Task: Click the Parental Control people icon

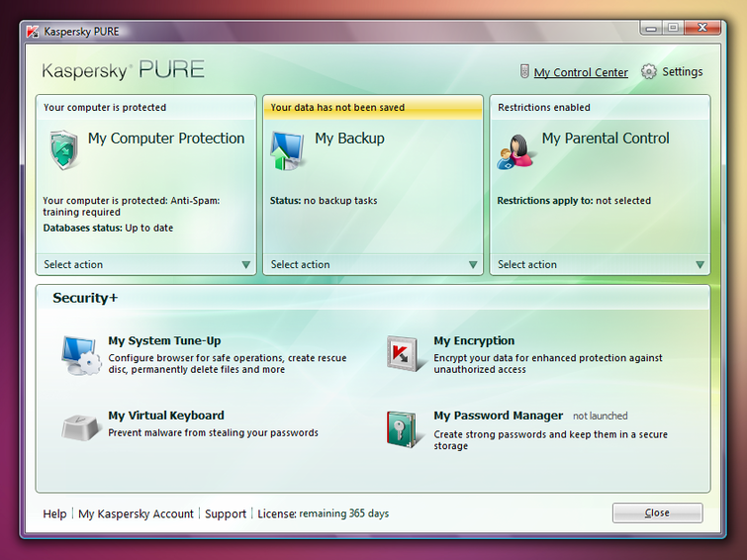Action: pos(515,152)
